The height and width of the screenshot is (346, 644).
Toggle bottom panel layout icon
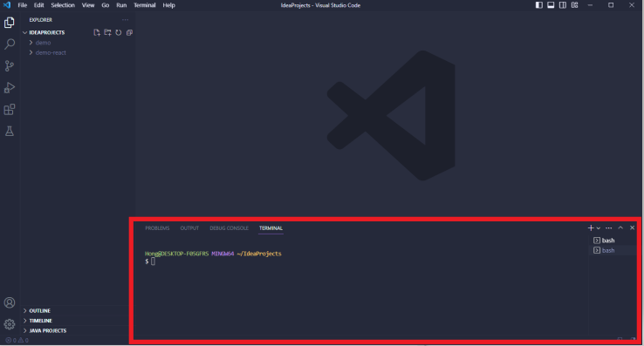[x=551, y=5]
